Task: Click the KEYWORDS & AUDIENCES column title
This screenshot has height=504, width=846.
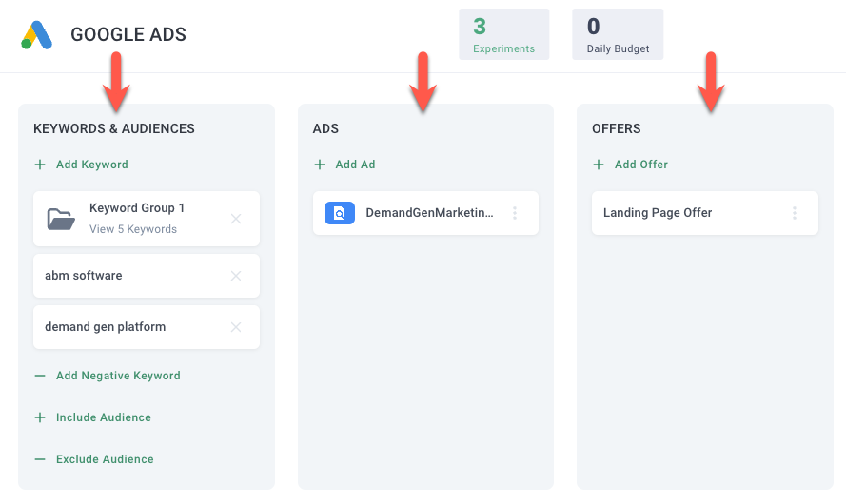Action: click(114, 128)
